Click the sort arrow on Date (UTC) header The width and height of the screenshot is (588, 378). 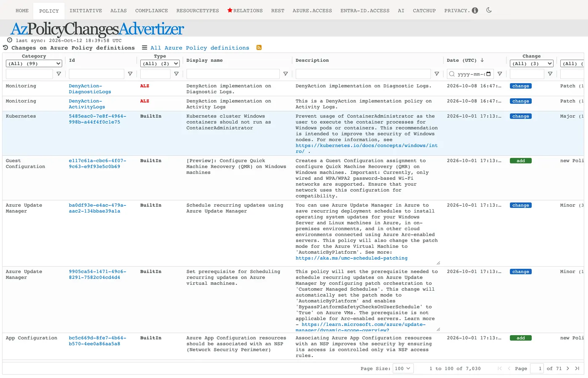pos(482,60)
